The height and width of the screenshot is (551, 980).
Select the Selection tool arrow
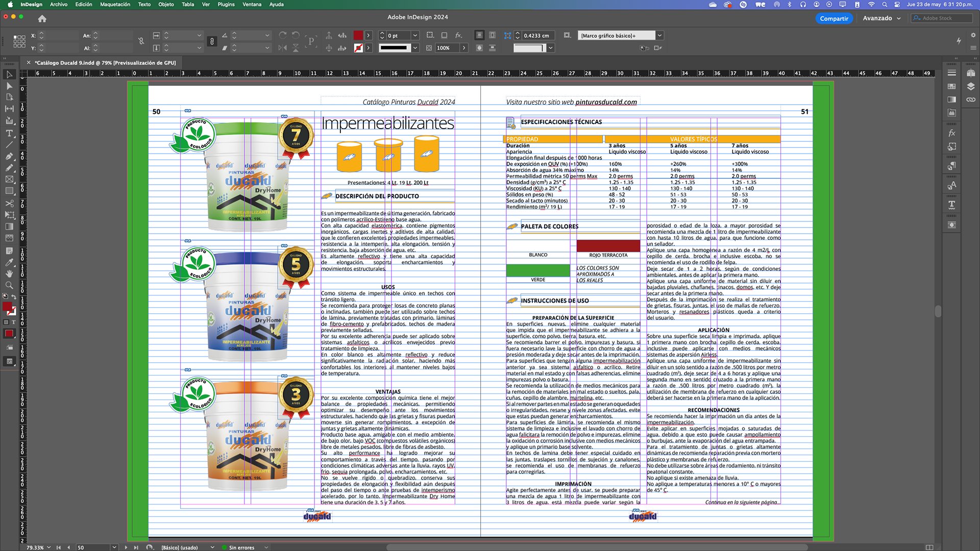point(9,74)
